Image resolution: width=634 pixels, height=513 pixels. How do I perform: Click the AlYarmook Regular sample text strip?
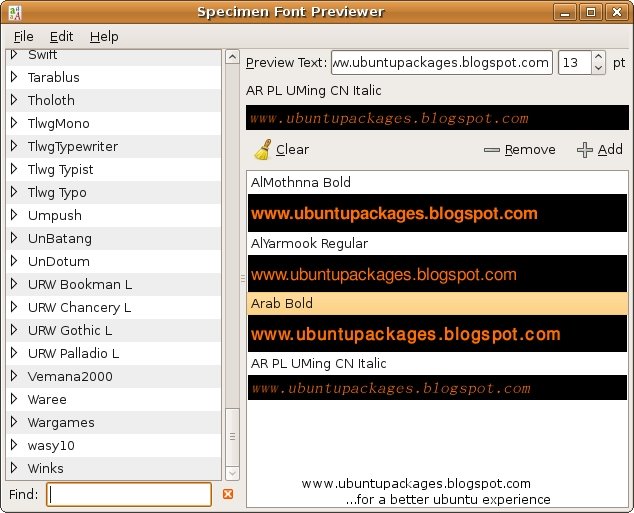point(437,274)
